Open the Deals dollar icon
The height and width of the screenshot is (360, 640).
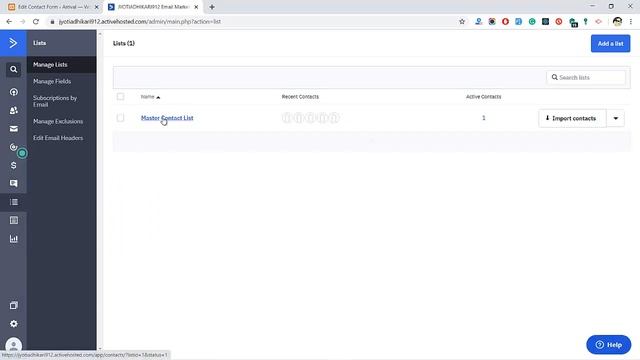click(13, 165)
